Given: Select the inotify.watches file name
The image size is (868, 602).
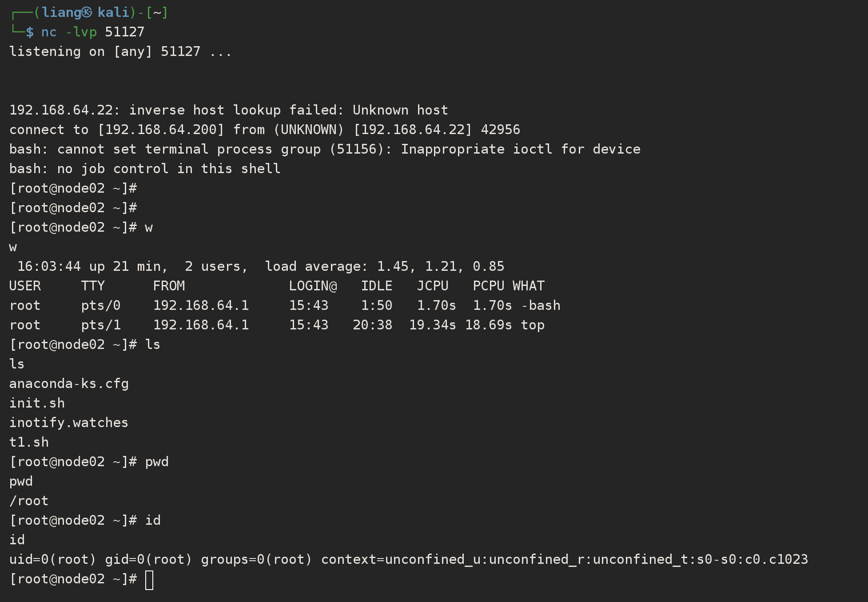Looking at the screenshot, I should (x=68, y=423).
